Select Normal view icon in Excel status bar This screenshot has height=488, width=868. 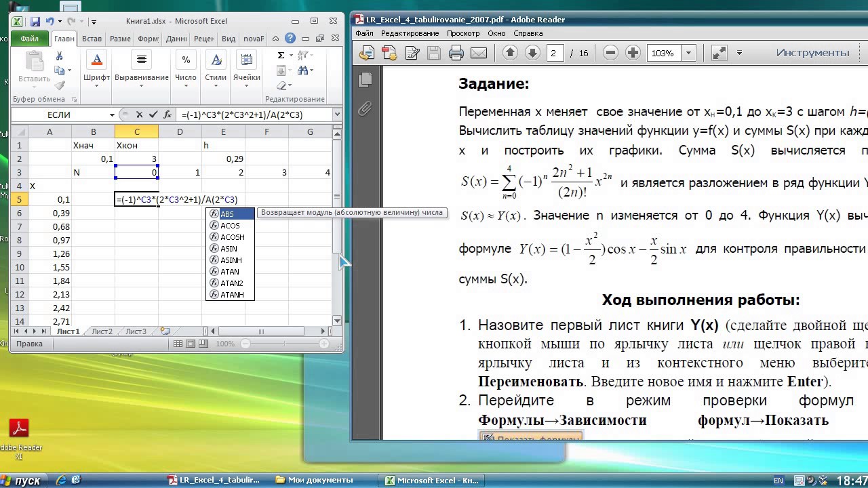coord(179,344)
